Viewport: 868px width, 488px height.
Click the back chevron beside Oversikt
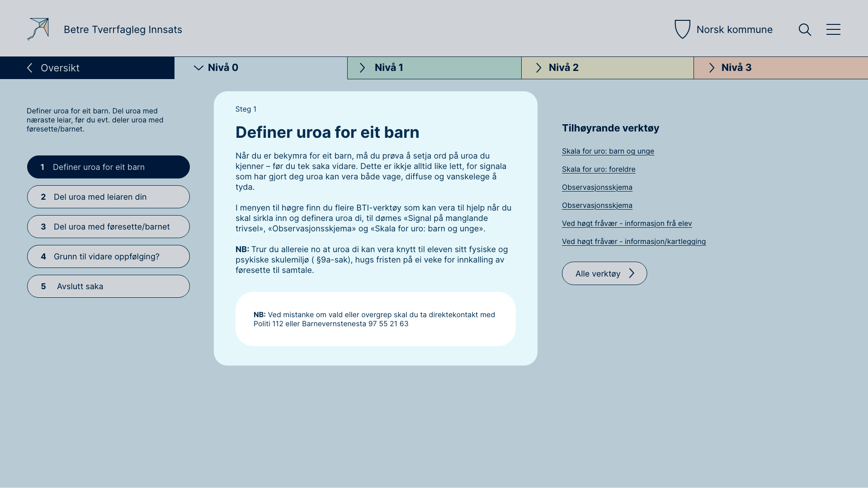tap(30, 68)
